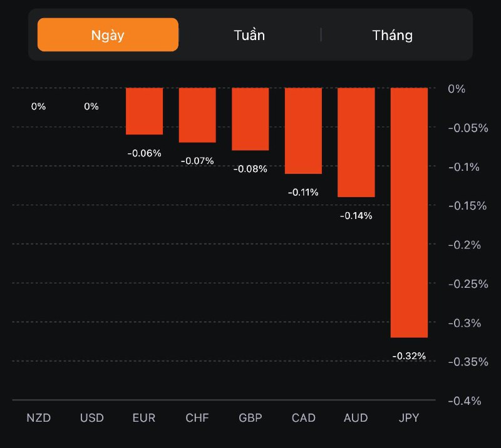Image resolution: width=501 pixels, height=448 pixels.
Task: Click the -0.14% value under AUD bar
Action: click(356, 216)
